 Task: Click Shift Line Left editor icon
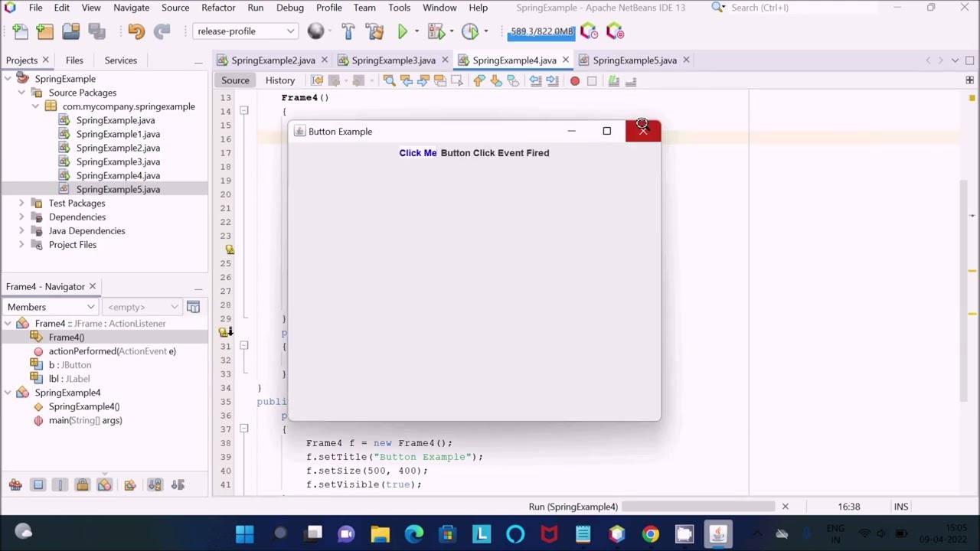pyautogui.click(x=535, y=80)
